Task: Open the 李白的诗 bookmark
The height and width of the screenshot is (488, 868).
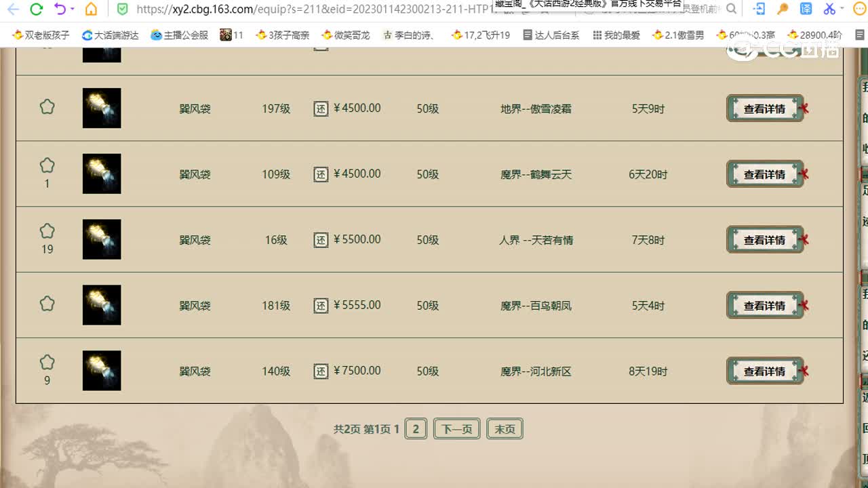Action: point(408,35)
